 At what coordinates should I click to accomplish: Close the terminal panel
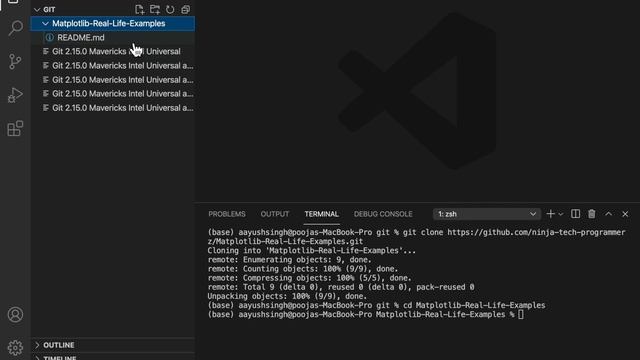(x=625, y=214)
